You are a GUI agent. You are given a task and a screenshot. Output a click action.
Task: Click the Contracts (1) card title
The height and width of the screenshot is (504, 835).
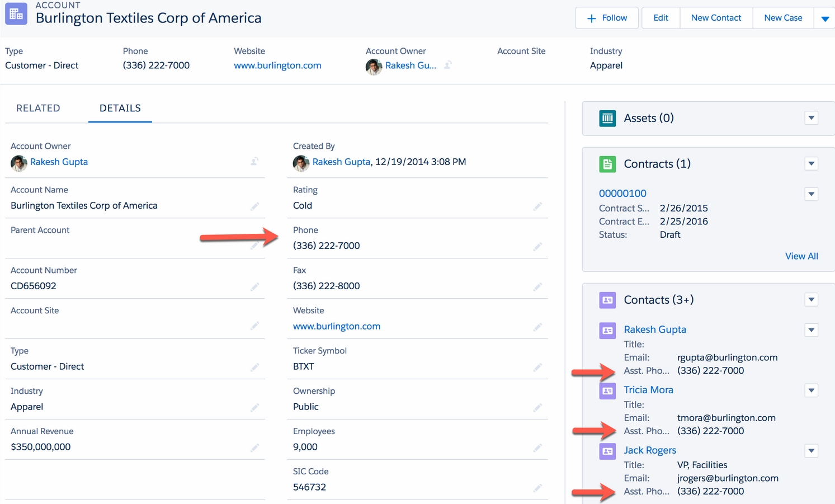(657, 164)
